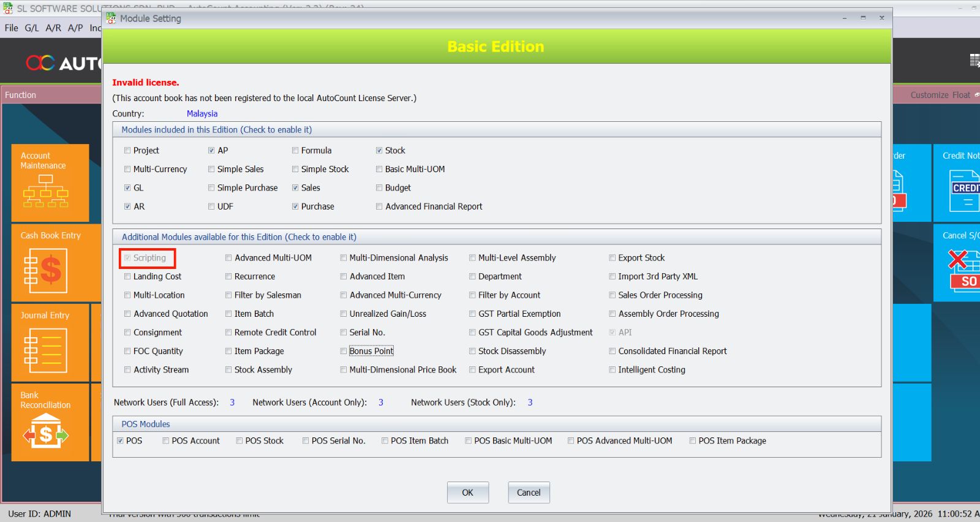Click the Customize option in function bar

pyautogui.click(x=929, y=95)
